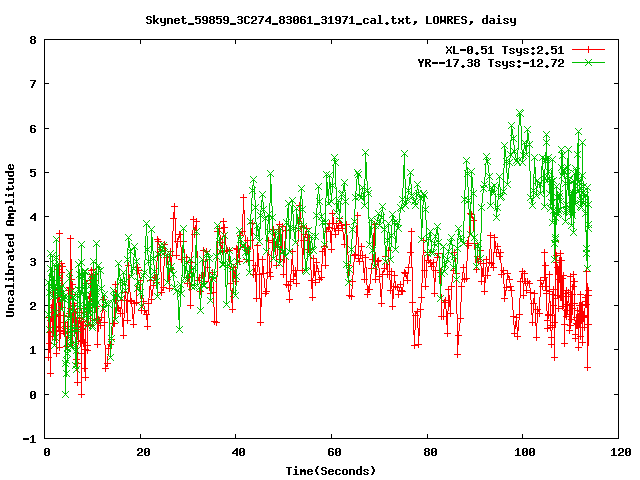This screenshot has height=480, width=640.
Task: Click the green data peak near 100 seconds
Action: [x=520, y=112]
